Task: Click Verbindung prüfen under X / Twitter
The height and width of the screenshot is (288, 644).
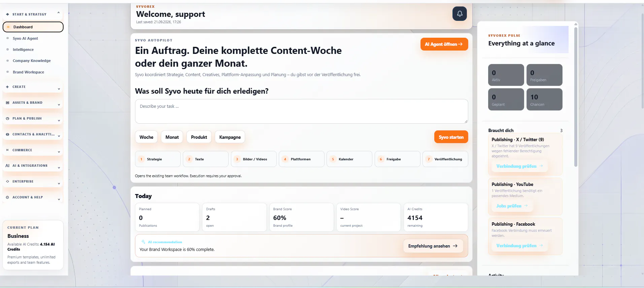Action: click(519, 166)
